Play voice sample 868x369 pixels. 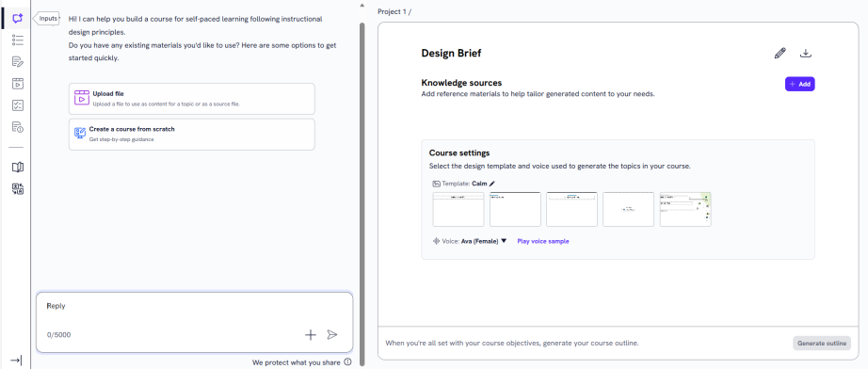pyautogui.click(x=543, y=241)
